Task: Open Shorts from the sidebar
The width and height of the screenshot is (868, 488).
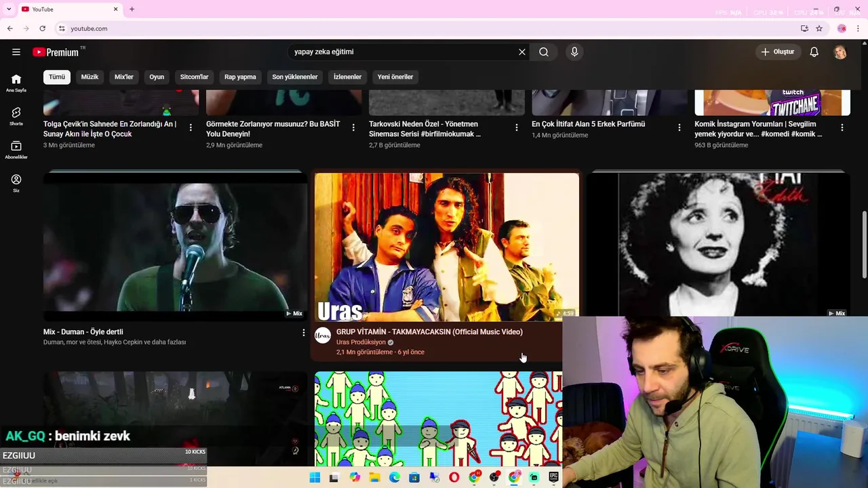Action: pos(16,117)
